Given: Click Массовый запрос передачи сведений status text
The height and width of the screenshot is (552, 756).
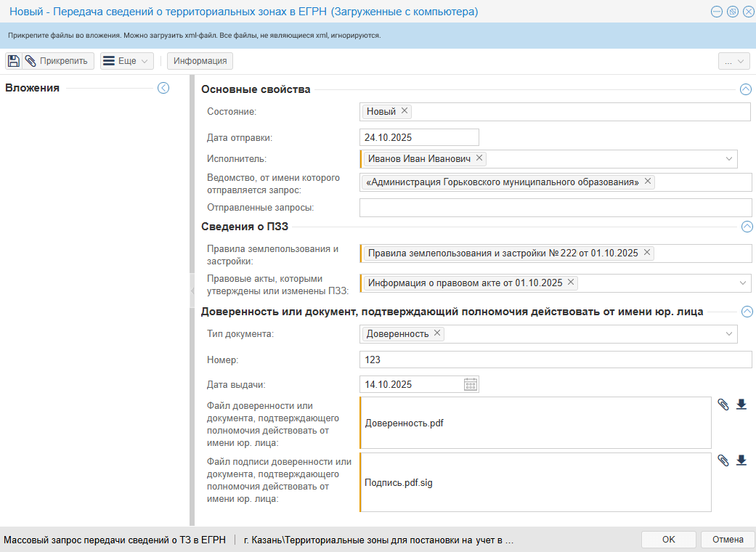Looking at the screenshot, I should (x=115, y=540).
